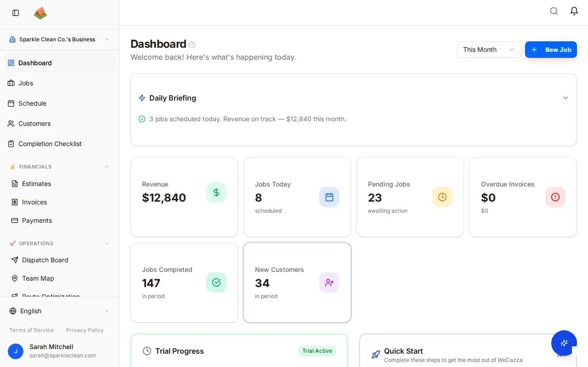
Task: Open notifications bell icon
Action: click(574, 11)
